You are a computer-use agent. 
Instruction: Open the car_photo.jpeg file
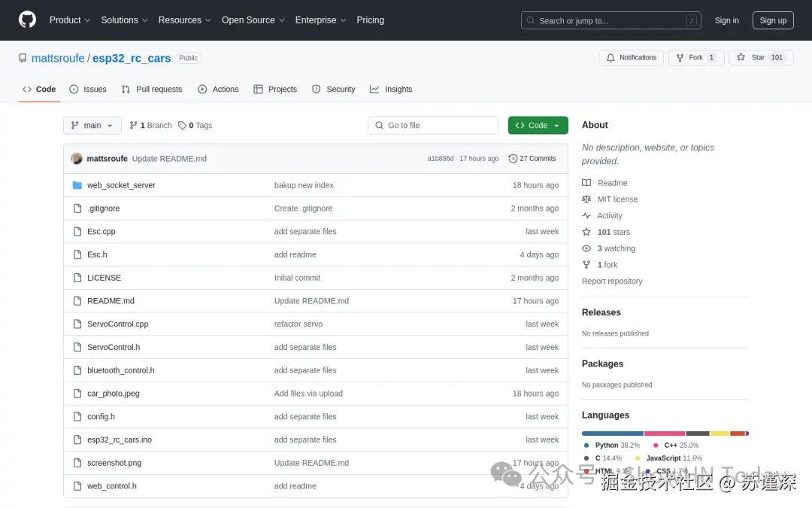point(114,394)
